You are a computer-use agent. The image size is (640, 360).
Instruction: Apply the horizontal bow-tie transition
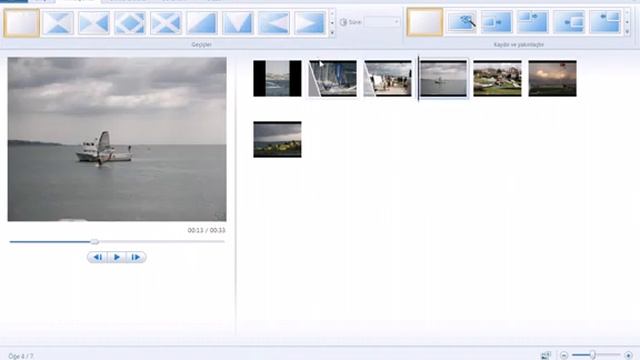click(x=94, y=23)
